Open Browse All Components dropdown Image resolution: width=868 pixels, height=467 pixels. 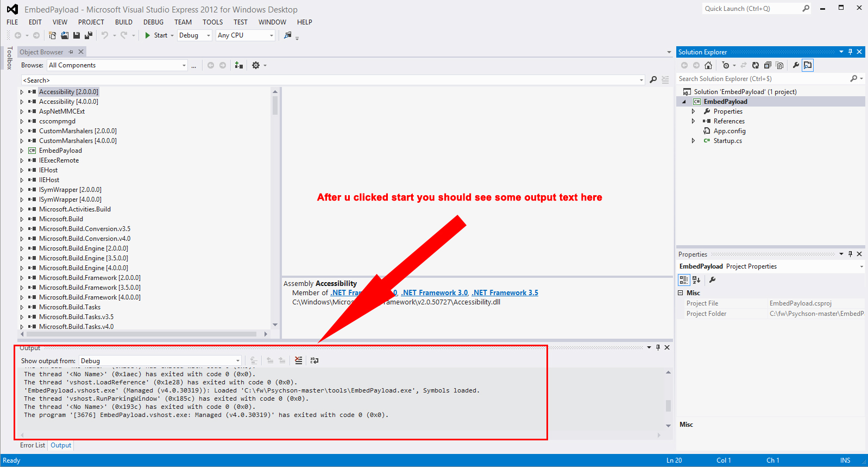(117, 65)
